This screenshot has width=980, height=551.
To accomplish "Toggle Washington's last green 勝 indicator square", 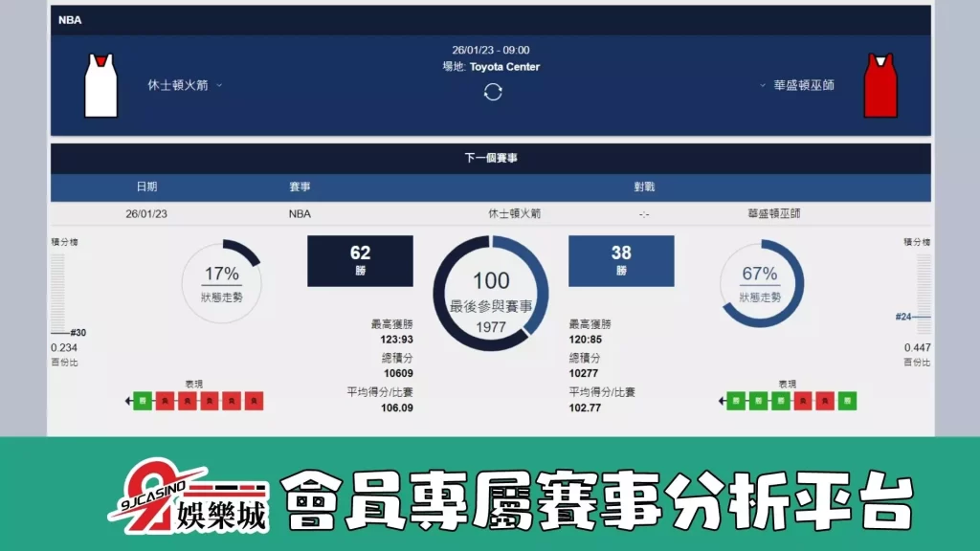I will click(847, 400).
